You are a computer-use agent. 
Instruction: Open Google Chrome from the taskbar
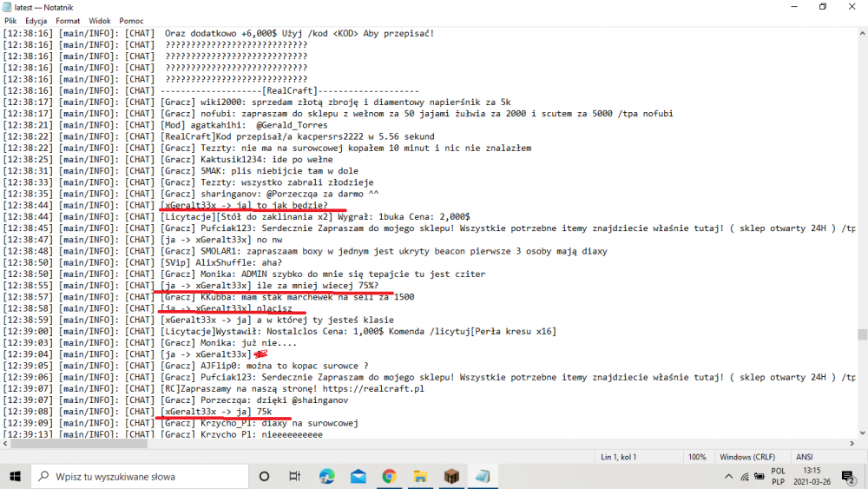click(x=389, y=476)
